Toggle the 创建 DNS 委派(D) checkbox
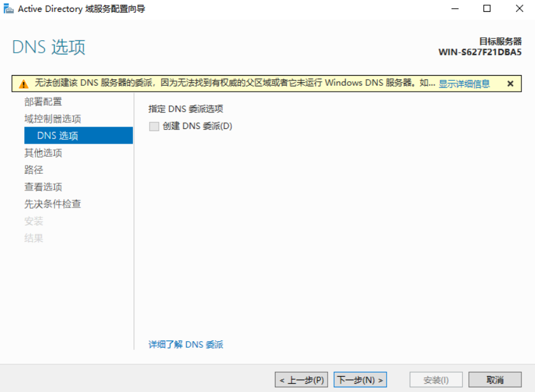Screen dimensions: 535x392 coord(154,126)
